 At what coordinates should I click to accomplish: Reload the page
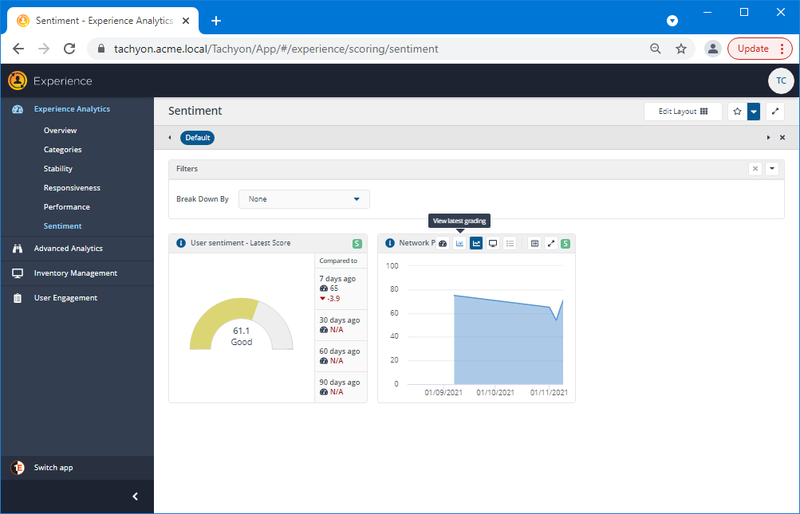tap(69, 49)
